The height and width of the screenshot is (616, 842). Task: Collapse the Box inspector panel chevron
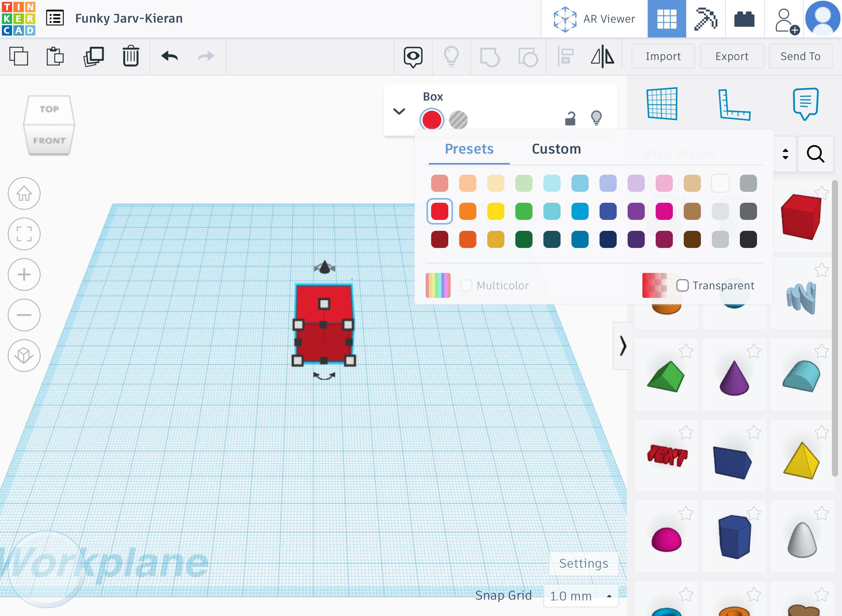click(399, 112)
